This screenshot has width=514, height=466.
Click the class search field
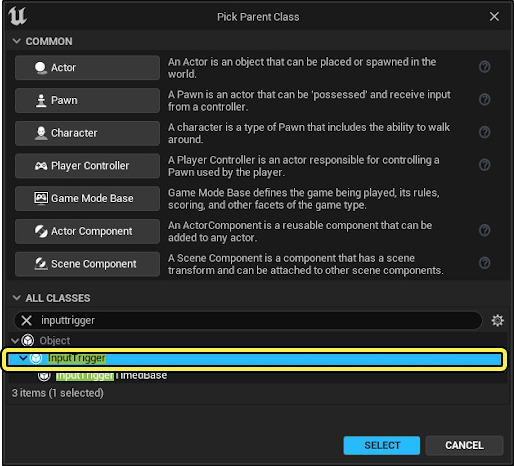tap(248, 320)
